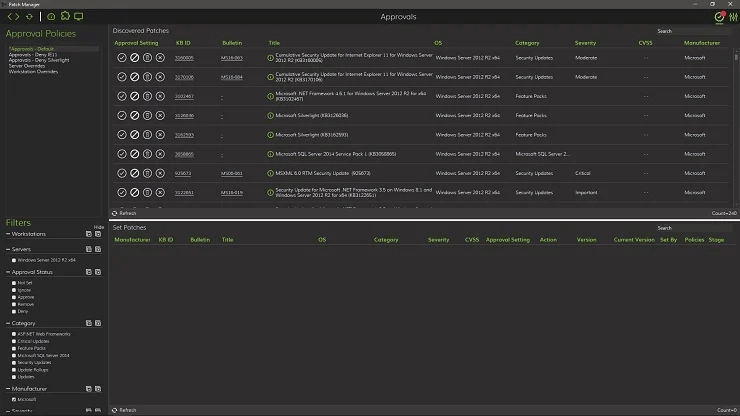
Task: Click the Discovered Patches search field
Action: pyautogui.click(x=694, y=31)
